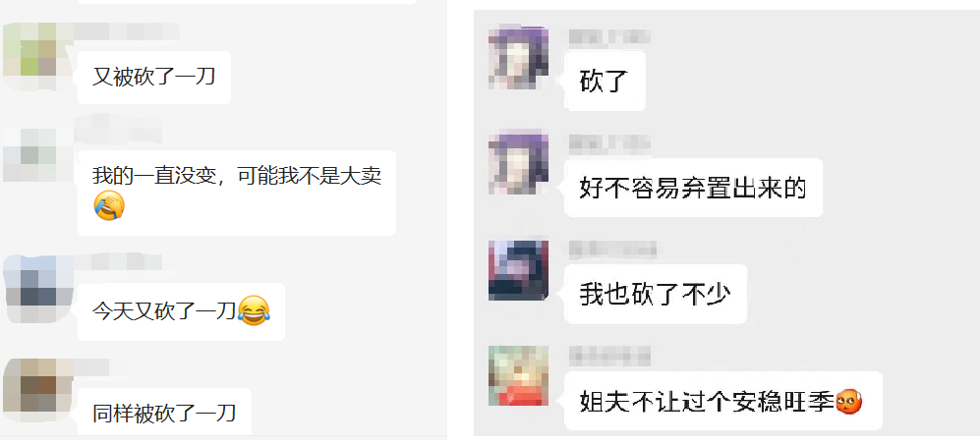The height and width of the screenshot is (445, 980).
Task: Click the facepalm emoji in left chat
Action: click(109, 206)
